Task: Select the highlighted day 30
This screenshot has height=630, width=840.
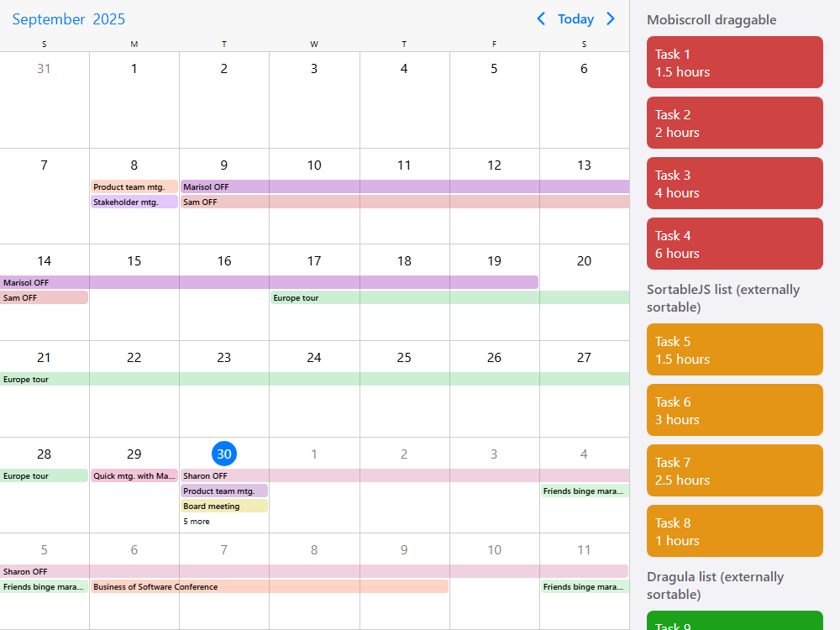Action: 224,454
